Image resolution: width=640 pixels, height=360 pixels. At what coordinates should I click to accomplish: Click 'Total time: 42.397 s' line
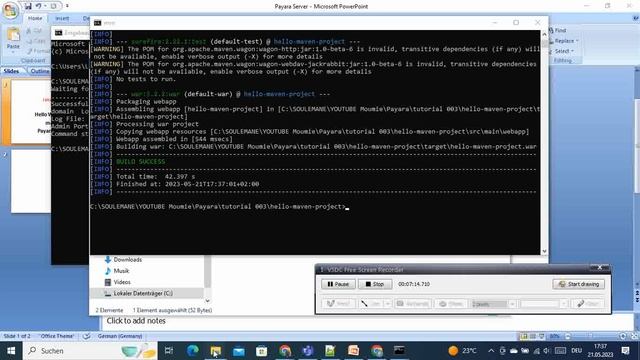(x=156, y=177)
